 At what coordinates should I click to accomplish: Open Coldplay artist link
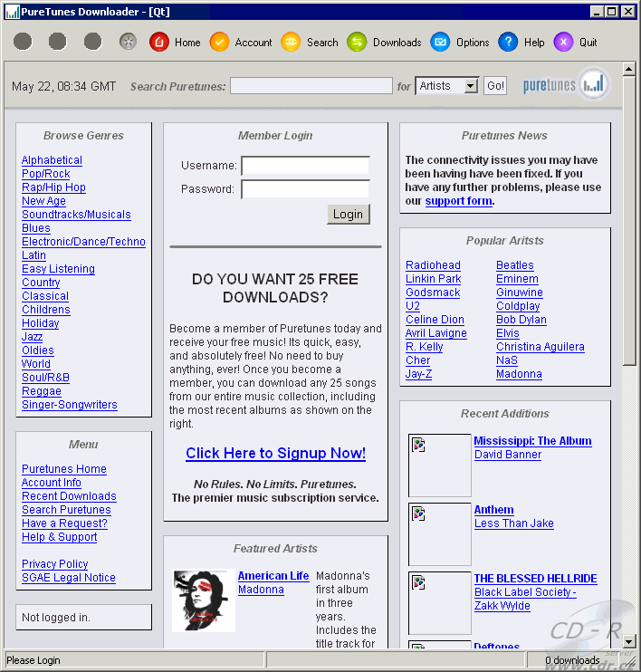(518, 306)
